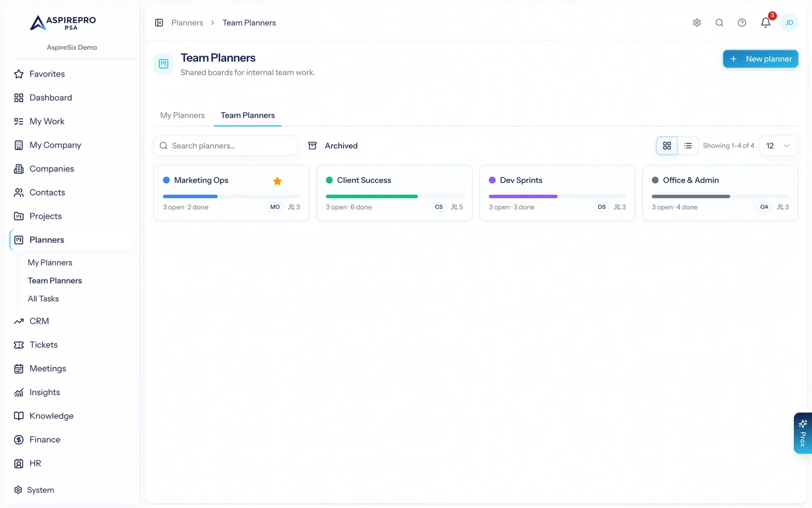The height and width of the screenshot is (508, 812).
Task: Click the Dev Sprints purple color dot
Action: click(492, 180)
